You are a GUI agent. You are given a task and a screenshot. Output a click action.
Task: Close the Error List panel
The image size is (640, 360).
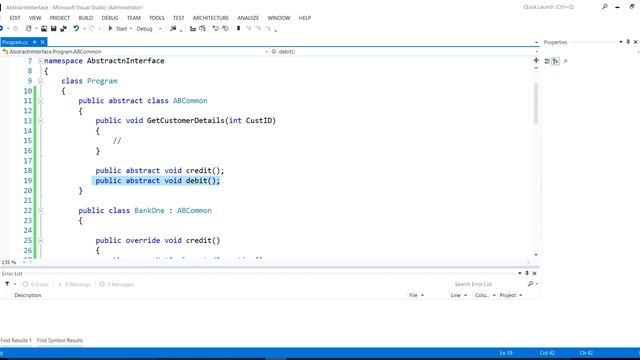click(x=534, y=273)
